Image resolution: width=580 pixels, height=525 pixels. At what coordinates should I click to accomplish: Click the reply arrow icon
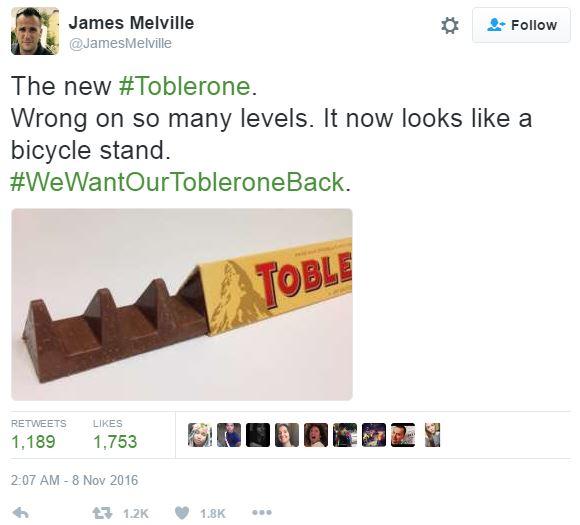(21, 512)
